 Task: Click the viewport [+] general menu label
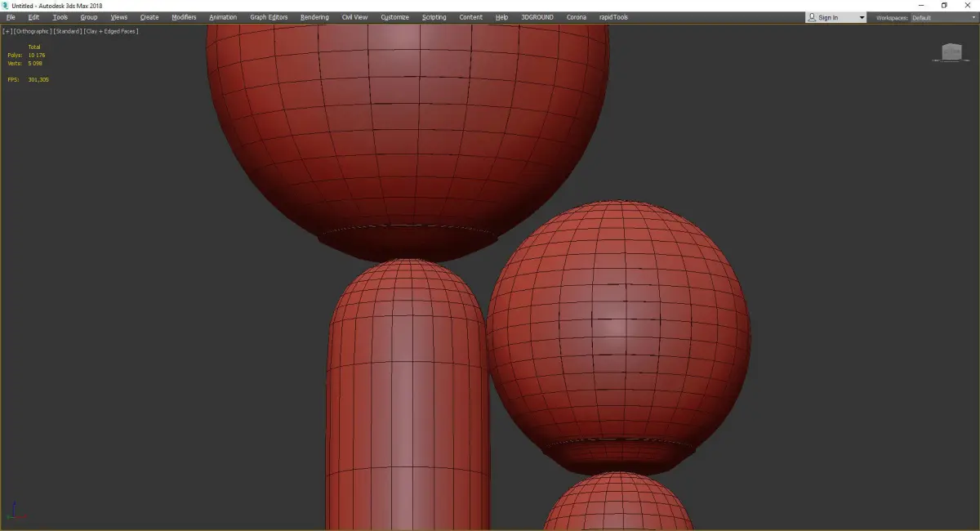click(7, 31)
